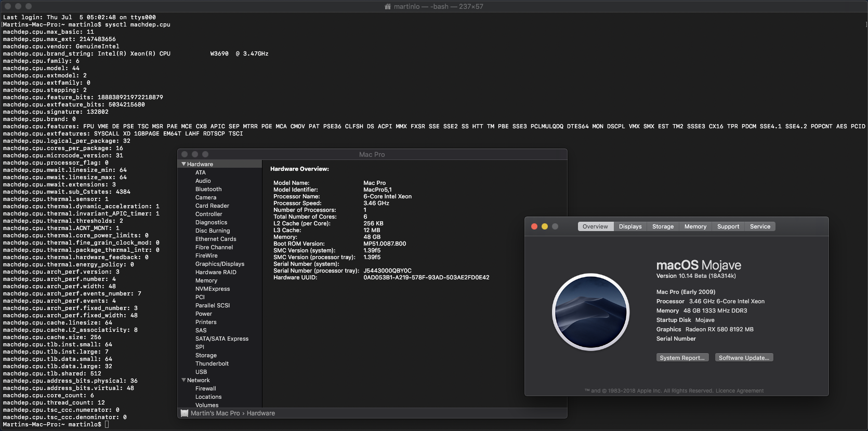Viewport: 868px width, 431px height.
Task: Select Controller in the sidebar
Action: (x=209, y=214)
